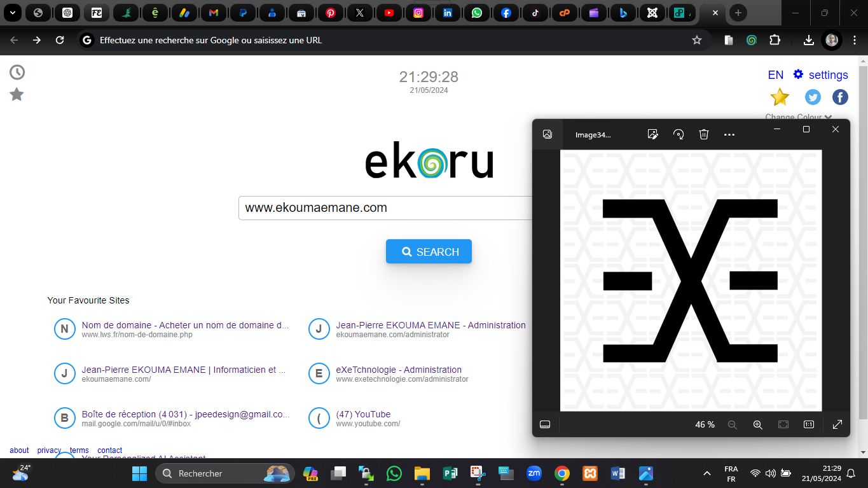The height and width of the screenshot is (488, 868).
Task: Click the gold star icon below EN
Action: click(780, 97)
